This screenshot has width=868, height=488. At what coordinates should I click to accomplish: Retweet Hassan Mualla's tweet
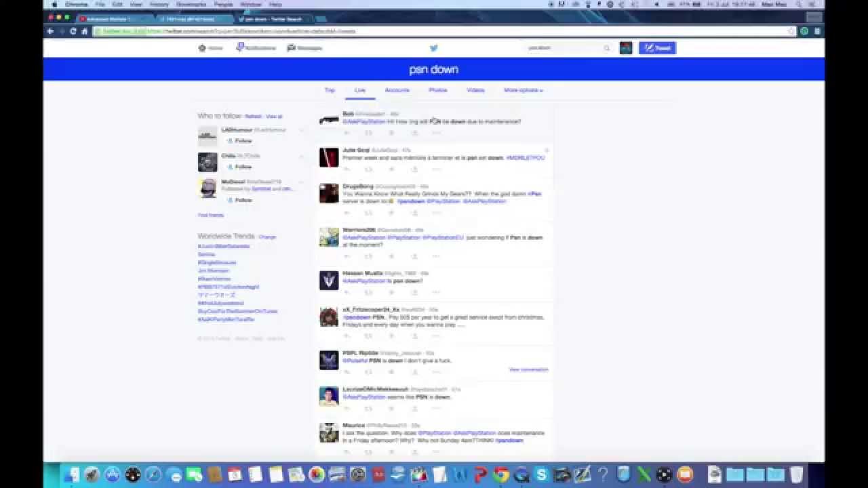(x=368, y=292)
